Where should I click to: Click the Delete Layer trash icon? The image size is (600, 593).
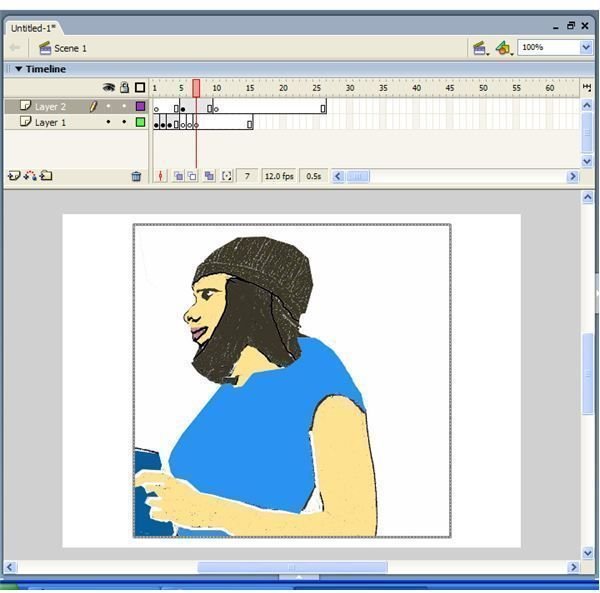point(136,176)
